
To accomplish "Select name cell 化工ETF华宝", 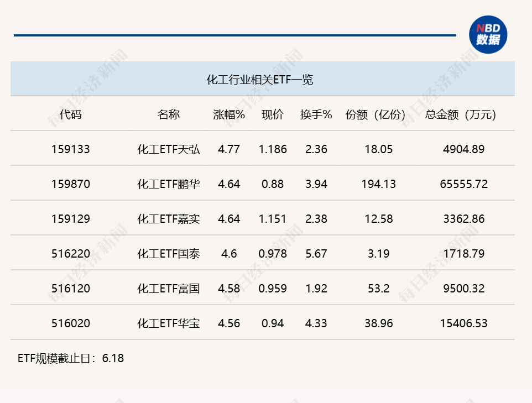I will [x=168, y=323].
